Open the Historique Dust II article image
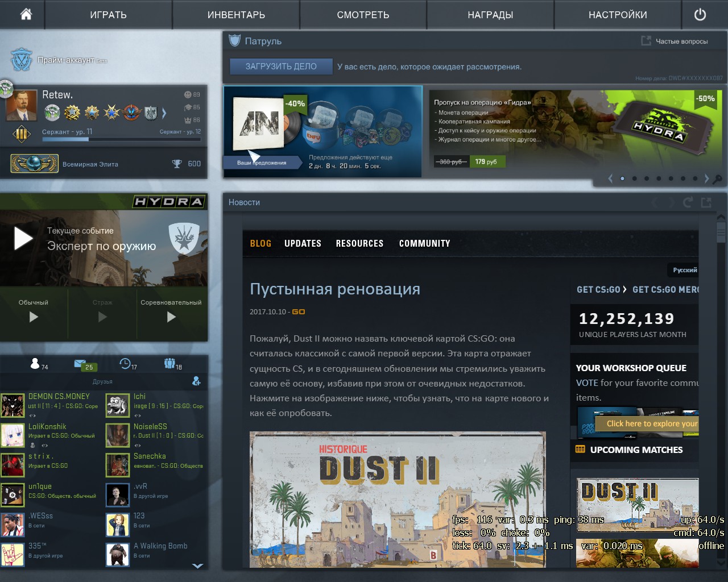The width and height of the screenshot is (728, 582). (398, 500)
